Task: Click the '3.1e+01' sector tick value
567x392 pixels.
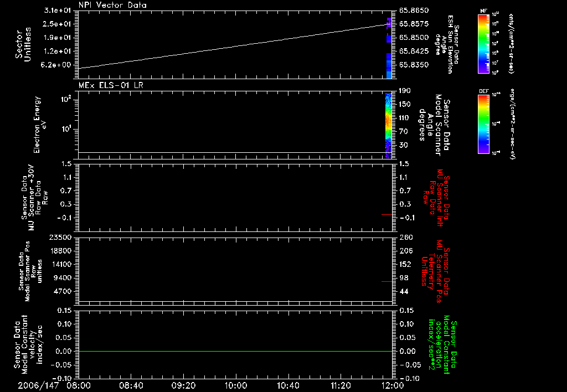Action: [x=58, y=11]
